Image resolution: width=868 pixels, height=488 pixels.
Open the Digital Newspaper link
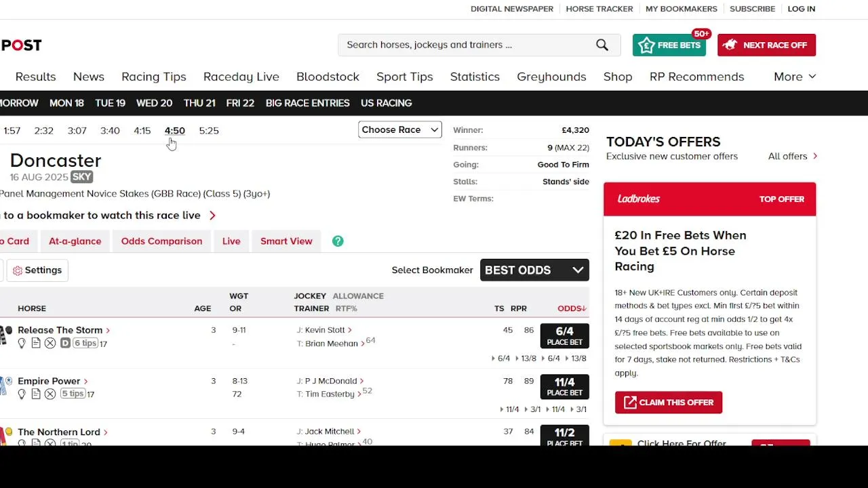coord(512,9)
